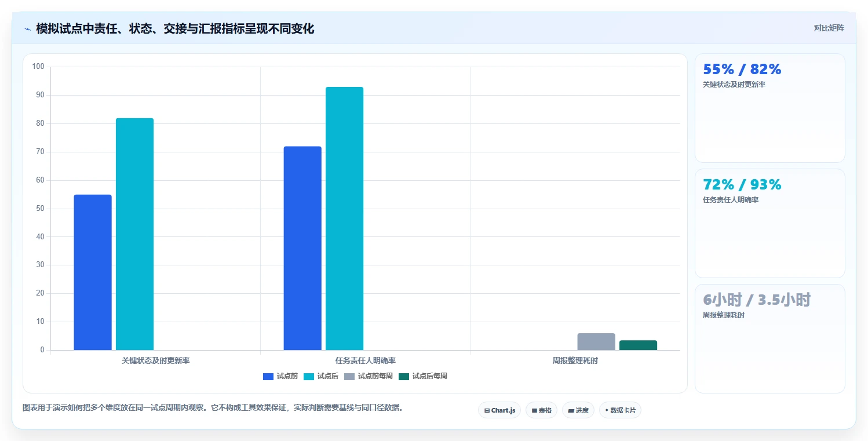Select the cyan 试点后 bar of 关键状态及时更新率

click(x=134, y=234)
